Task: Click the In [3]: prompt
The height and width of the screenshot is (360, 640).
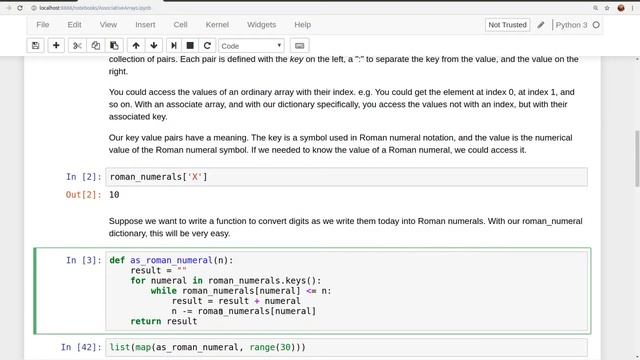Action: 84,260
